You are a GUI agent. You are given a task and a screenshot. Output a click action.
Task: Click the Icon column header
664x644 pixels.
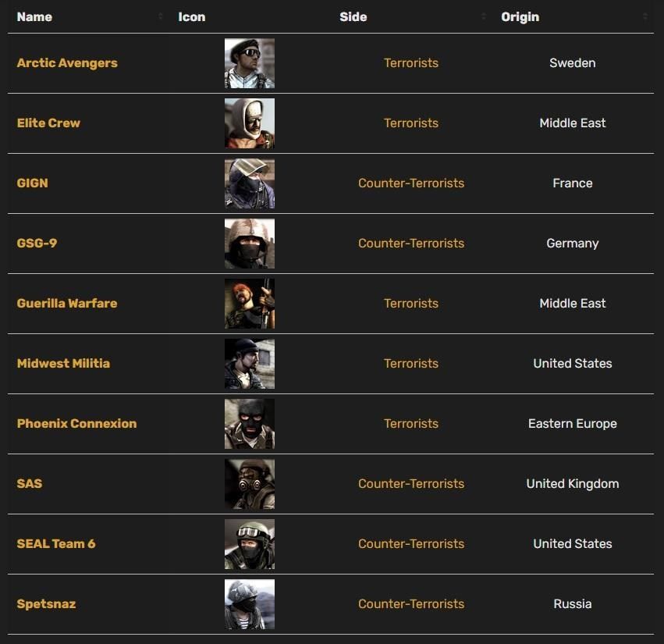[192, 17]
